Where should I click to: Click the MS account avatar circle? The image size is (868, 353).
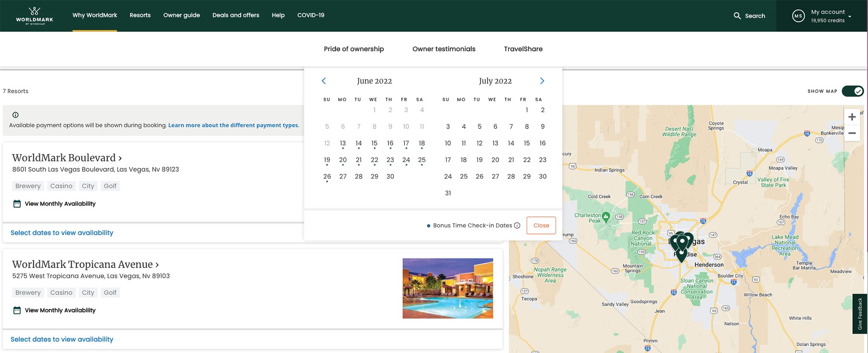(798, 16)
